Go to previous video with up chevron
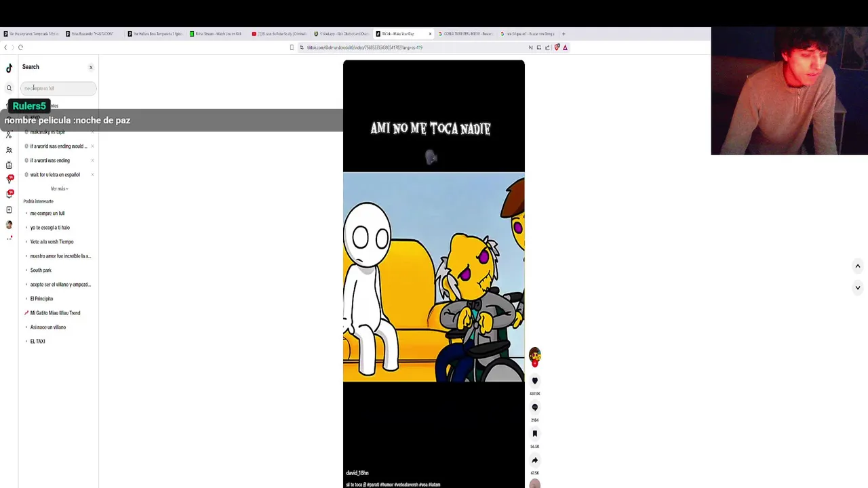Screen dimensions: 868x488 pos(857,266)
